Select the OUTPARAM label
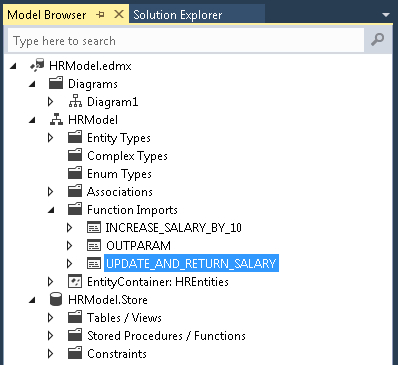Image resolution: width=398 pixels, height=365 pixels. point(138,246)
